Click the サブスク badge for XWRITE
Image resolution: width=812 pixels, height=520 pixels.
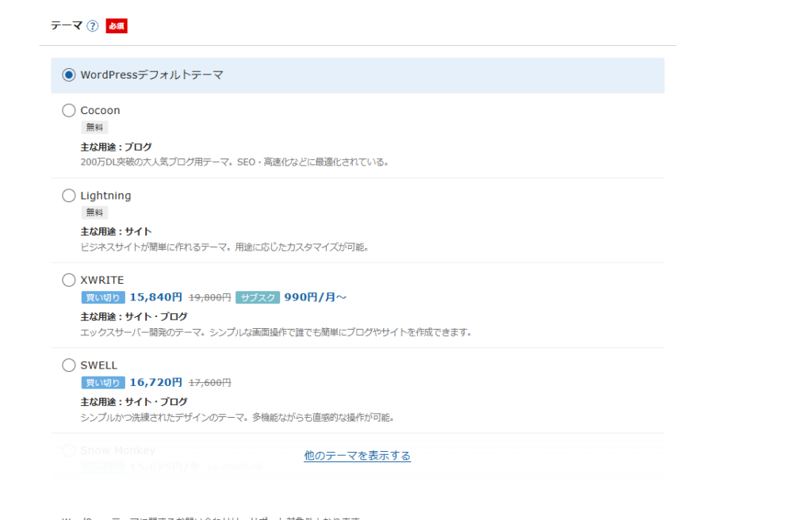coord(257,297)
